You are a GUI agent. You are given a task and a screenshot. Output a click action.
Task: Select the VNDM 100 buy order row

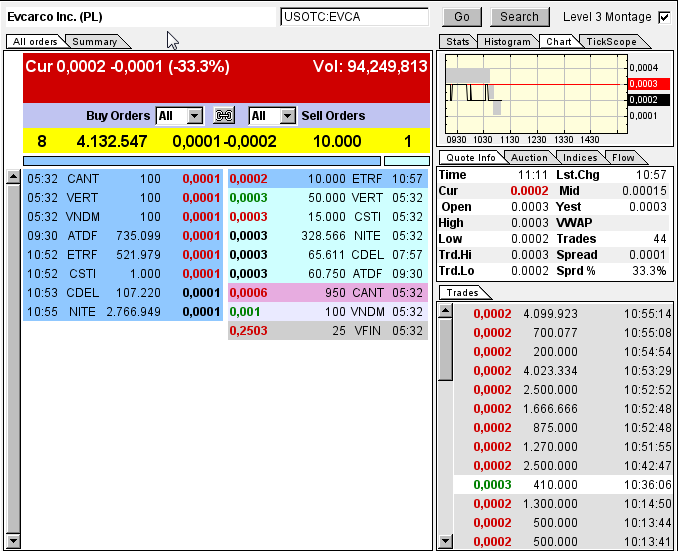tap(123, 217)
